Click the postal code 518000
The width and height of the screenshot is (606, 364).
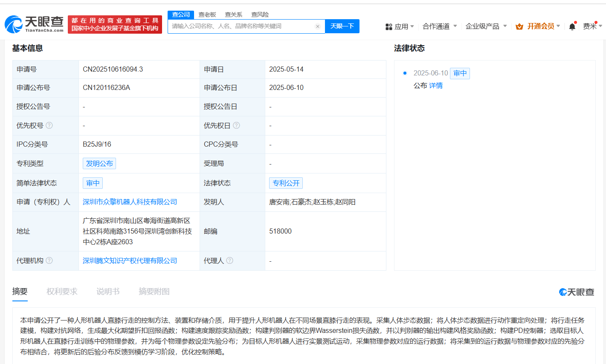(281, 231)
